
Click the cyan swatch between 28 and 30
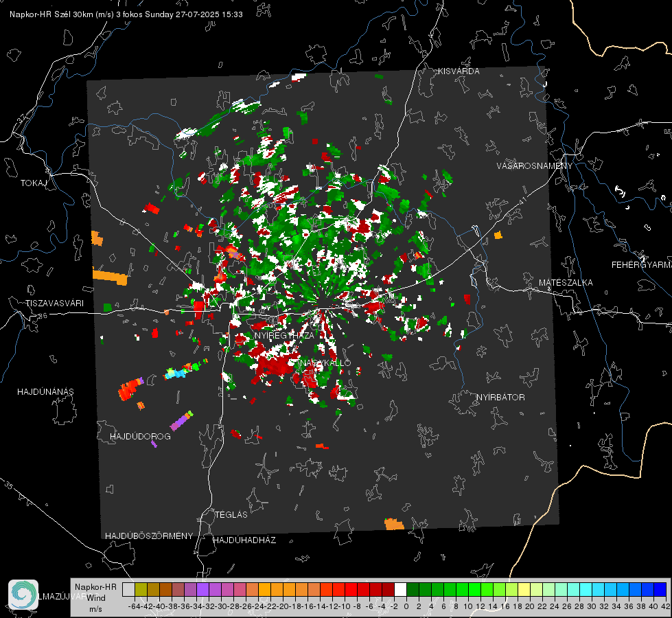point(586,590)
